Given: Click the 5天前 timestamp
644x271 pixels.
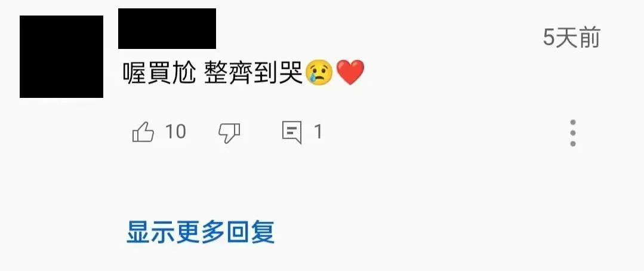Looking at the screenshot, I should coord(572,38).
